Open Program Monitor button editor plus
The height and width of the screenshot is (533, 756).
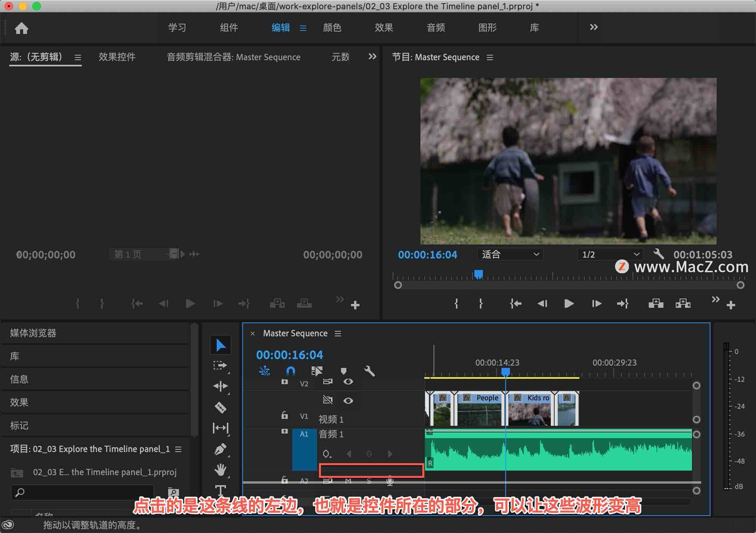click(x=731, y=305)
